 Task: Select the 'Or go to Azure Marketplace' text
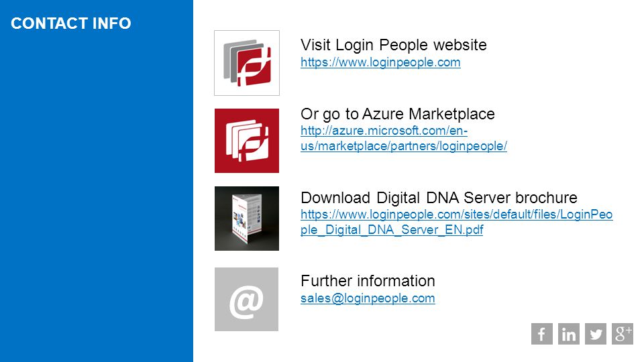[398, 114]
